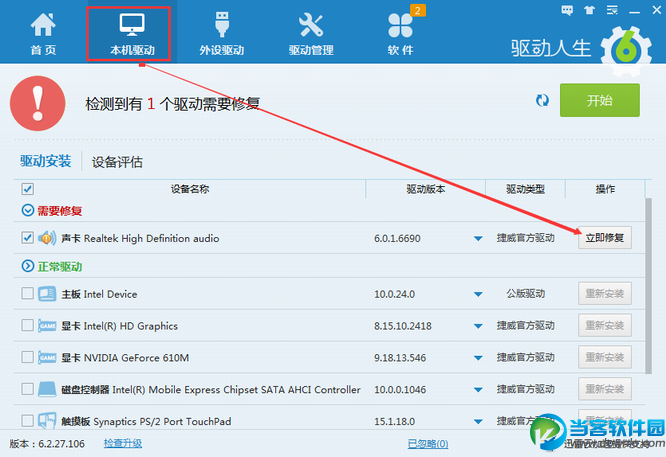The image size is (666, 457).
Task: Check the SATA AHCI Controller checkbox
Action: (28, 389)
